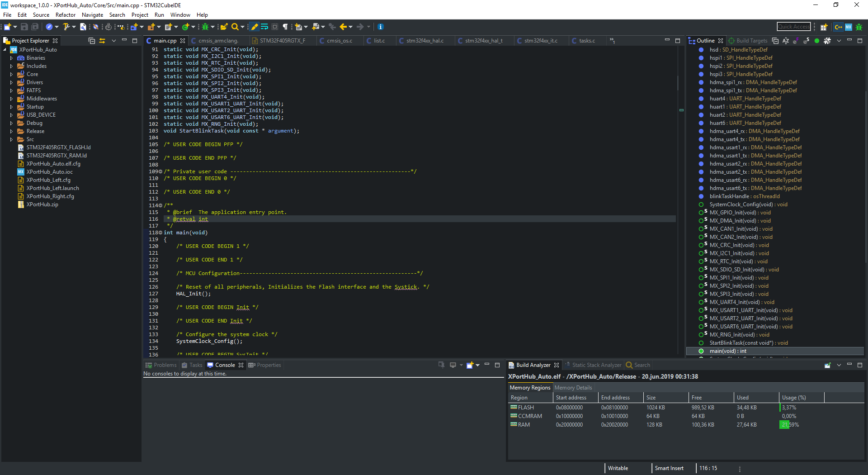Toggle Link with Editor in Project Explorer
Viewport: 868px width, 475px height.
(103, 41)
